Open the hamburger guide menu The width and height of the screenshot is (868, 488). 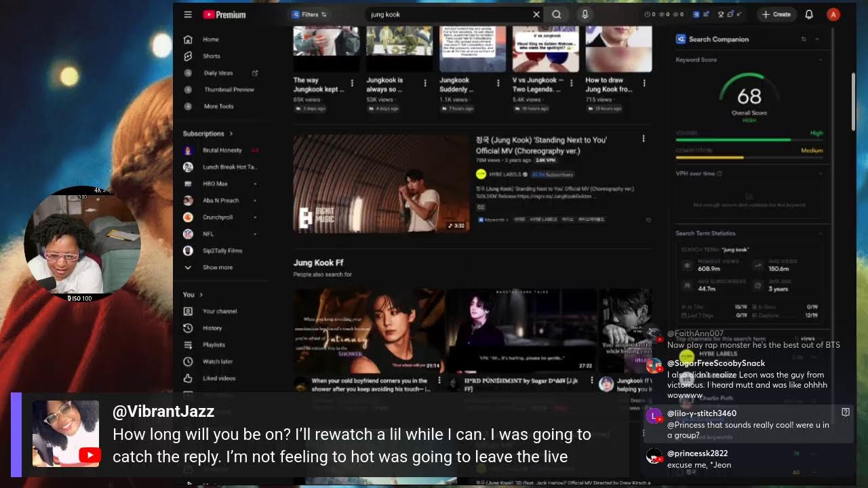pyautogui.click(x=188, y=14)
